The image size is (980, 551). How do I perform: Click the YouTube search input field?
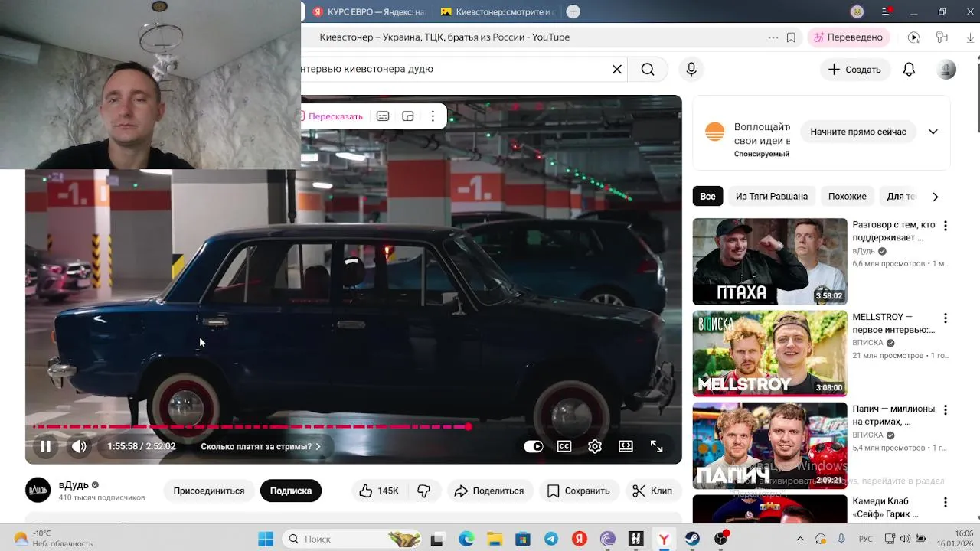tap(452, 69)
